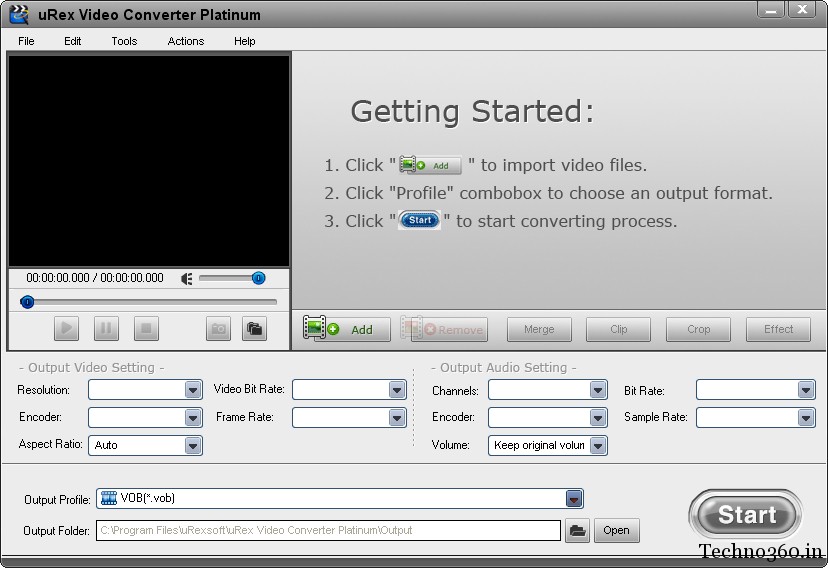The image size is (828, 568).
Task: Click the Output Folder path field
Action: pos(328,530)
